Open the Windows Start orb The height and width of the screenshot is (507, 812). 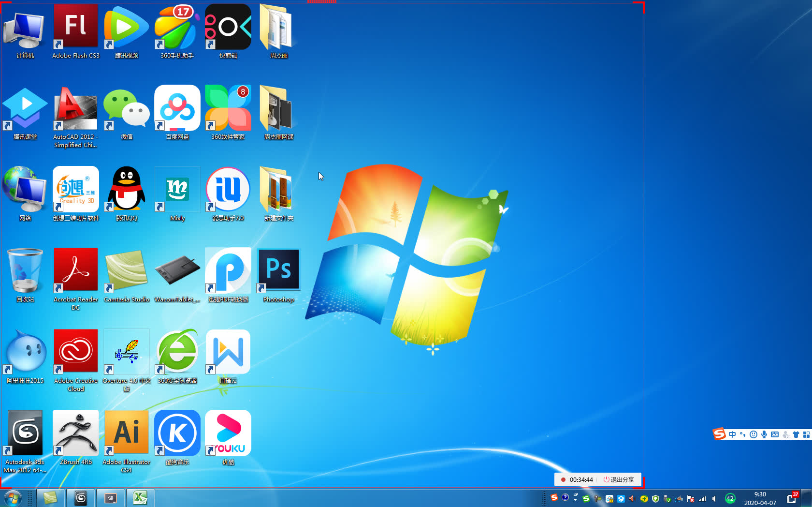tap(12, 498)
